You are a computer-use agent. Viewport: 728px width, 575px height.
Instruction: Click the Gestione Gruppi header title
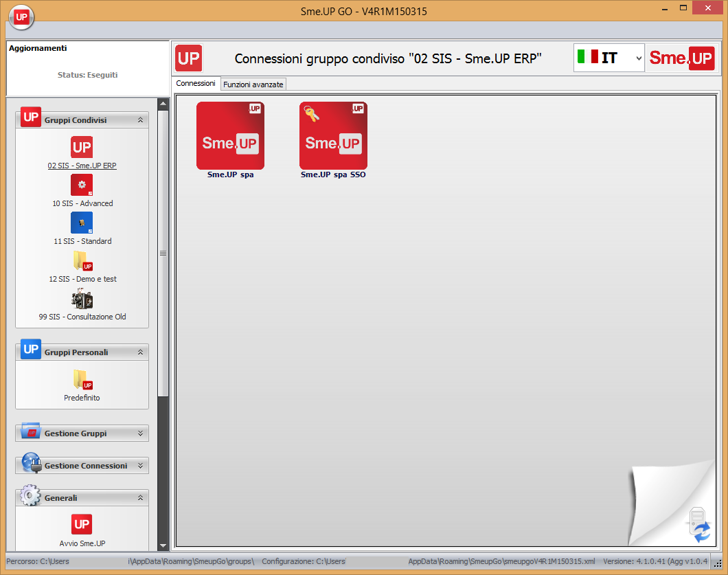pyautogui.click(x=76, y=433)
